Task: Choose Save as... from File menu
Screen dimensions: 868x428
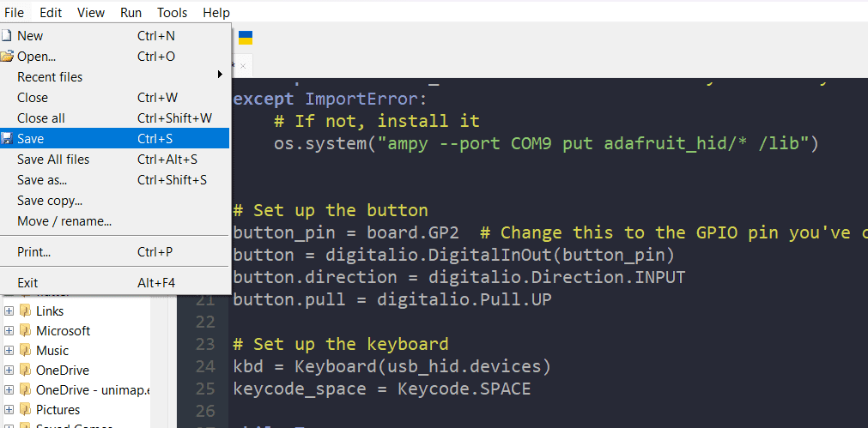Action: pos(42,180)
